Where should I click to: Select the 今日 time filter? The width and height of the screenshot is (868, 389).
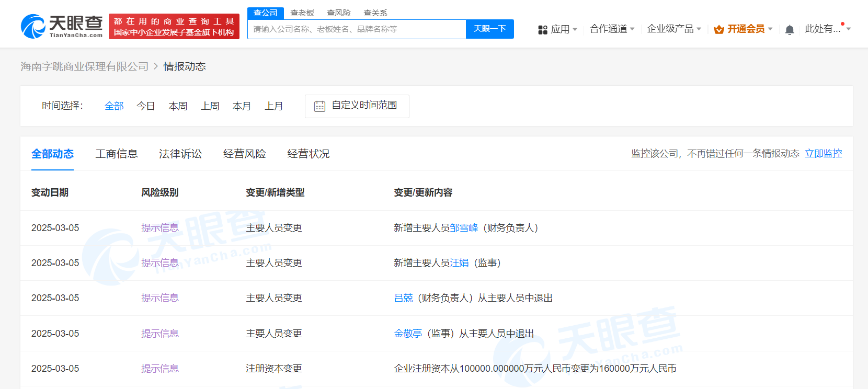(x=146, y=106)
